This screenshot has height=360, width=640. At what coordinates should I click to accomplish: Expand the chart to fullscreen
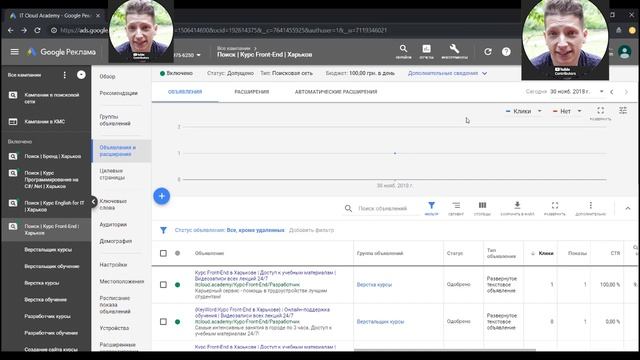(600, 111)
